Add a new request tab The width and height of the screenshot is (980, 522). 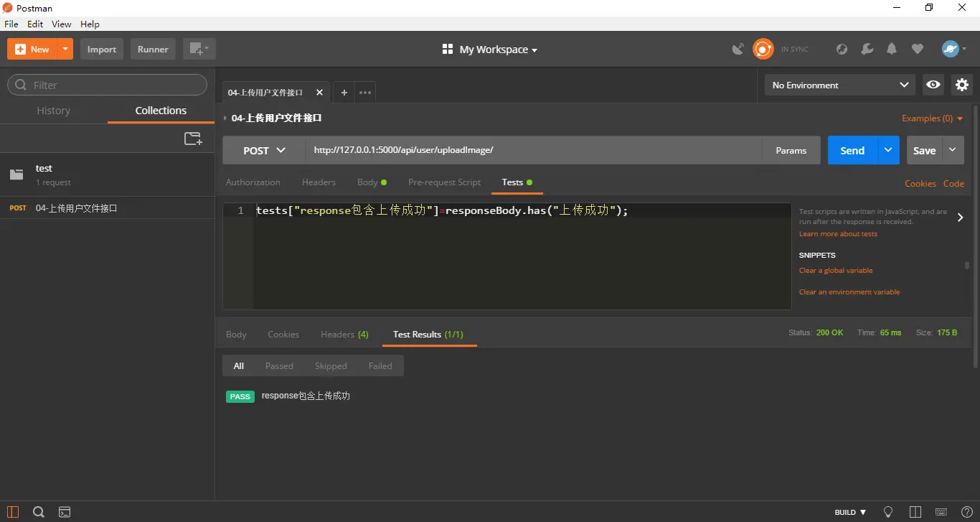click(344, 93)
